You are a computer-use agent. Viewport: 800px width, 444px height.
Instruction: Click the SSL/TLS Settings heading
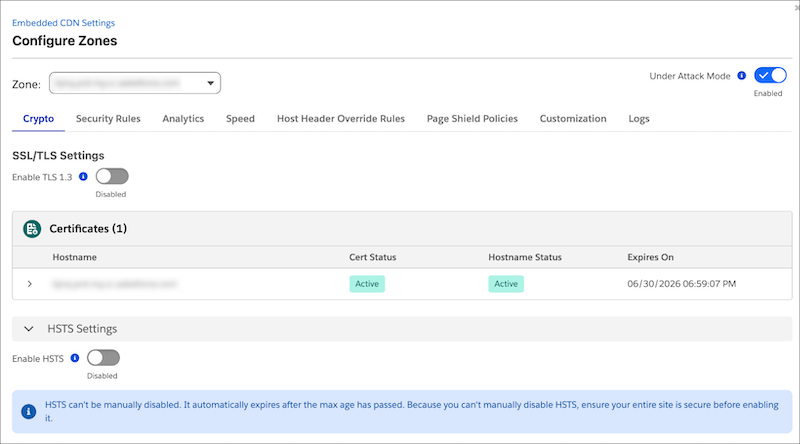pyautogui.click(x=58, y=156)
